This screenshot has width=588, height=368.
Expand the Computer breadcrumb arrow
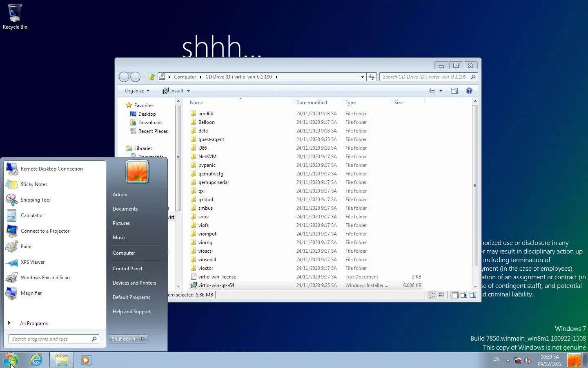point(200,77)
